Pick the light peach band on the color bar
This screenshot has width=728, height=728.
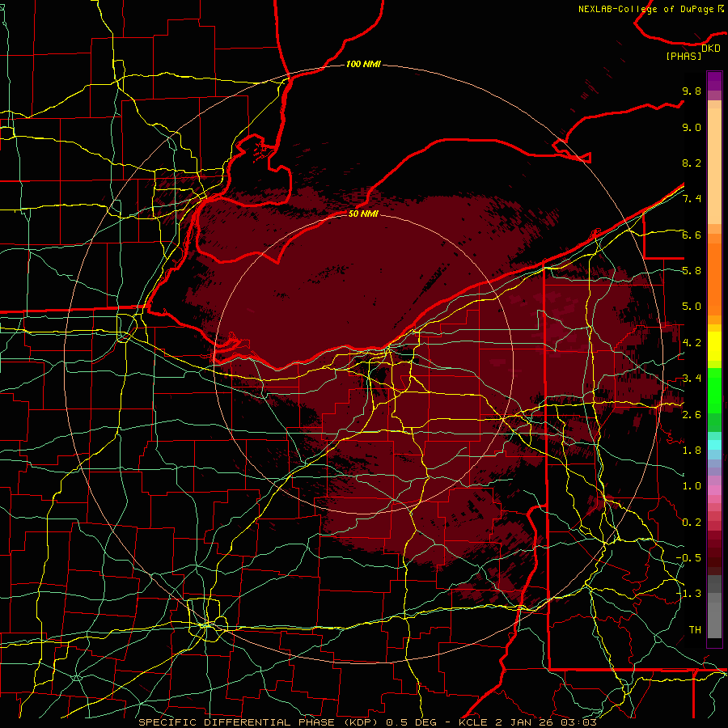pyautogui.click(x=714, y=165)
